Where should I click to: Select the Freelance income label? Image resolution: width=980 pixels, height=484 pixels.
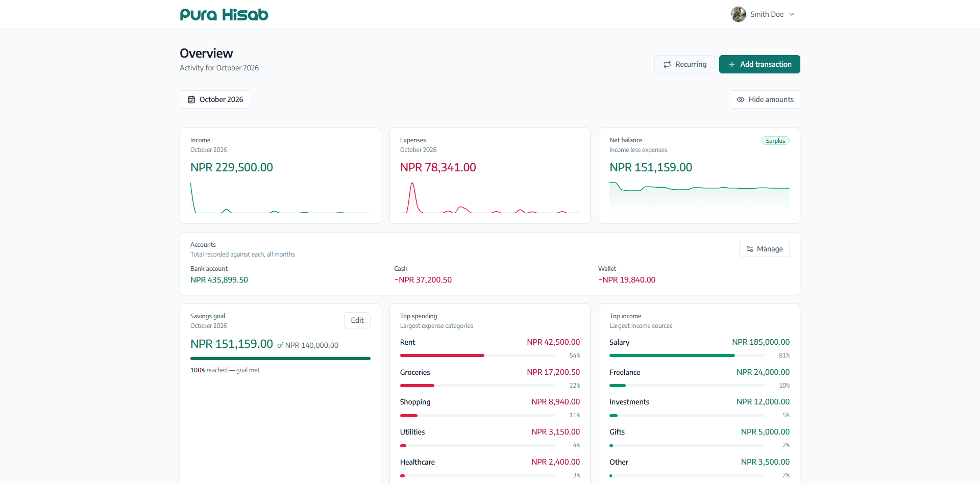pyautogui.click(x=625, y=372)
